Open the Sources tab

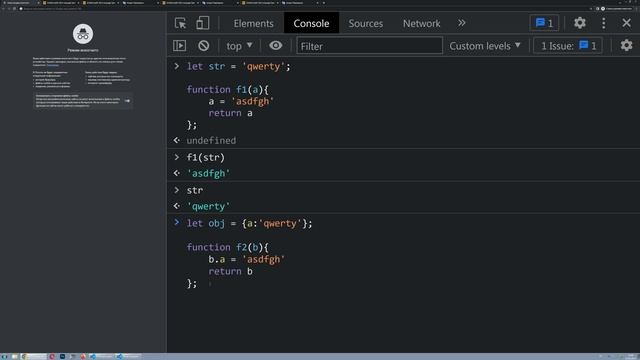point(366,23)
